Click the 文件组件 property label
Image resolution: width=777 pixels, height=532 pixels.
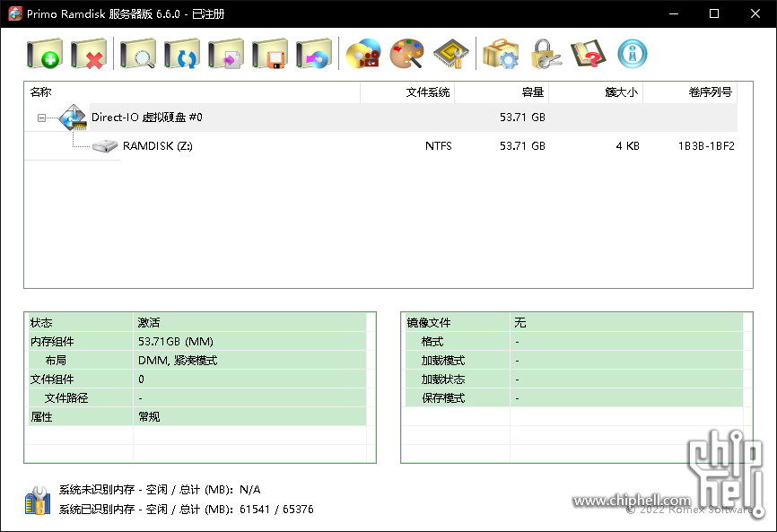52,379
